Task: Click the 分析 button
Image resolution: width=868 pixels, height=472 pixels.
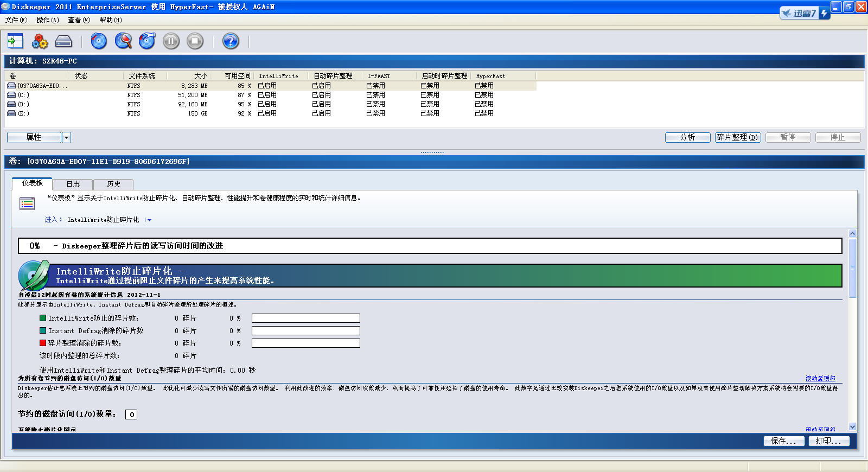Action: click(688, 137)
